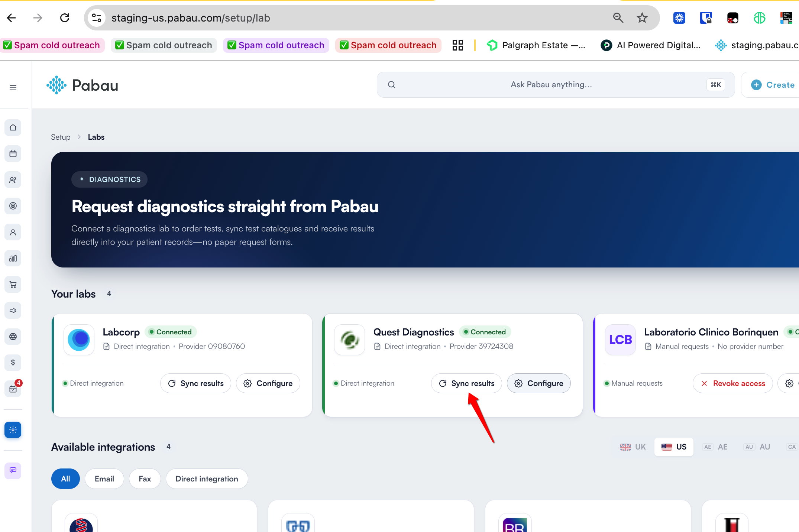Sync results for Labcorp
This screenshot has width=799, height=532.
[195, 383]
